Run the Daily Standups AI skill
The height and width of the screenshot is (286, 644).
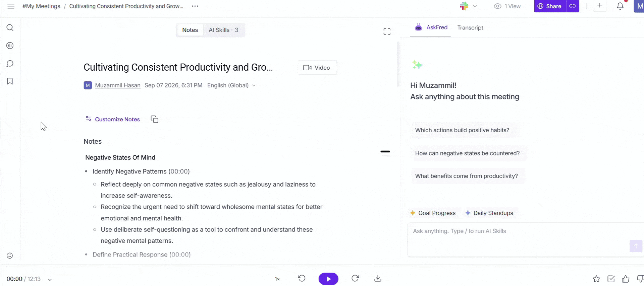click(x=489, y=213)
